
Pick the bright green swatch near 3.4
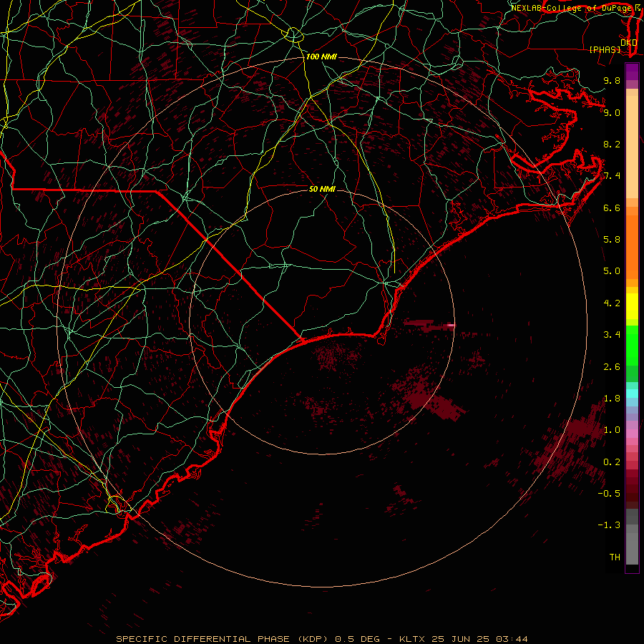coord(632,344)
